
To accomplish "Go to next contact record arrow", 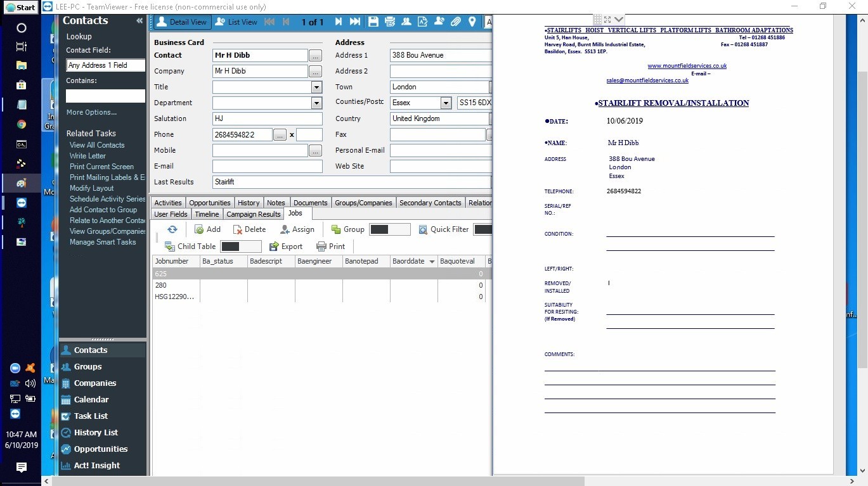I will 339,22.
